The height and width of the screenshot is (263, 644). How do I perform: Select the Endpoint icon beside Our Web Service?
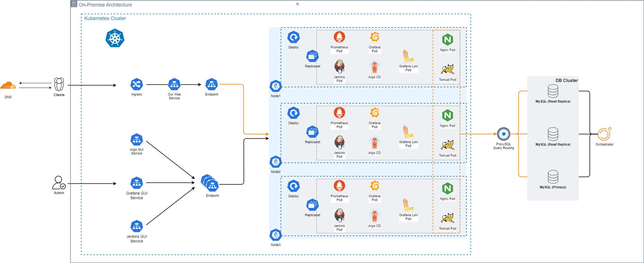(212, 84)
